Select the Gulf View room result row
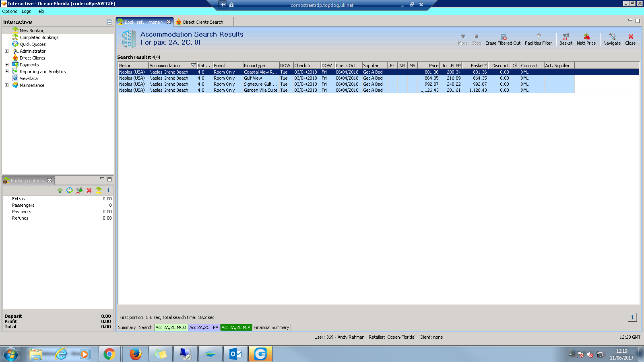This screenshot has height=362, width=644. coord(346,78)
